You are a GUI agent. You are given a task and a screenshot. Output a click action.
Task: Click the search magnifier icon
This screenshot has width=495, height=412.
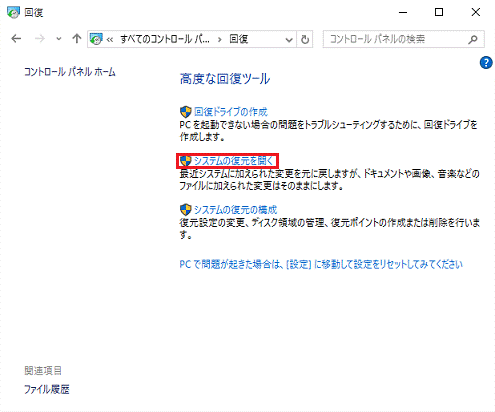click(x=473, y=39)
